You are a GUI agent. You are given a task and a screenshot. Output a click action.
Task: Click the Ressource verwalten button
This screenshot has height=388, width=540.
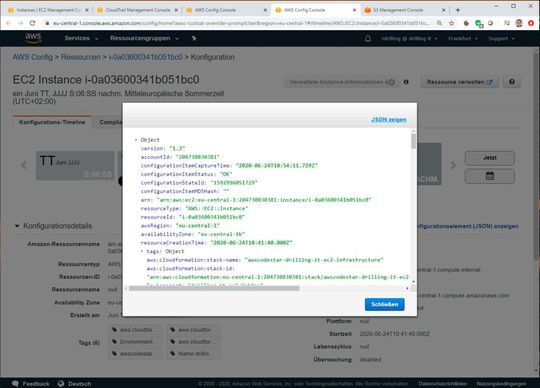coord(459,82)
